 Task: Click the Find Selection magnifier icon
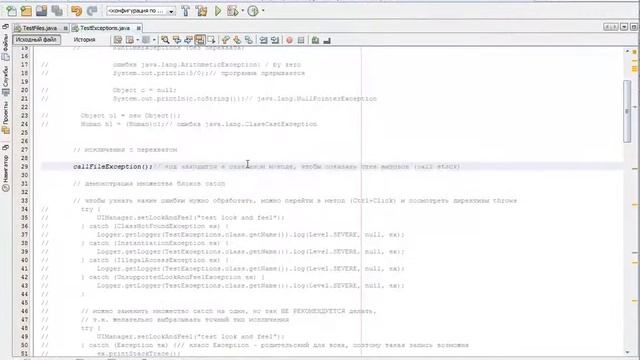[x=165, y=40]
